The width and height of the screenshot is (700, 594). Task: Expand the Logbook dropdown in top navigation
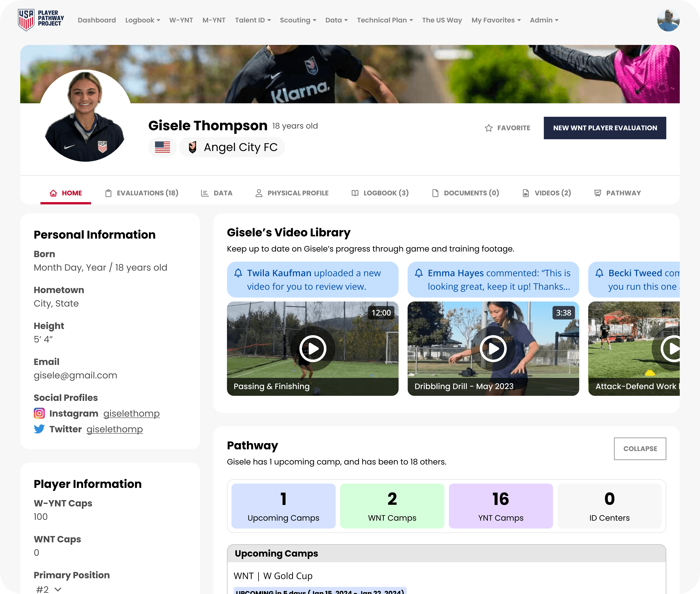point(143,20)
